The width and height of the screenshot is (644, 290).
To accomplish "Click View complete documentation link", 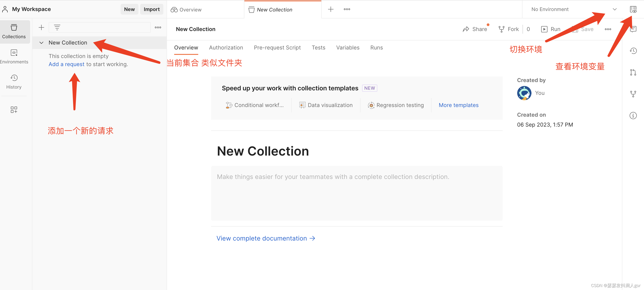I will pyautogui.click(x=266, y=239).
